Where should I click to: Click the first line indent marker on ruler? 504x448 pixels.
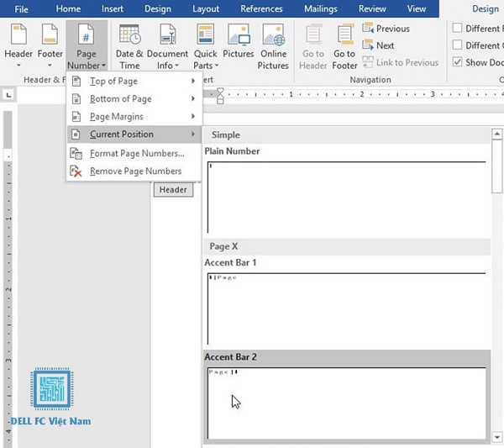click(x=220, y=92)
